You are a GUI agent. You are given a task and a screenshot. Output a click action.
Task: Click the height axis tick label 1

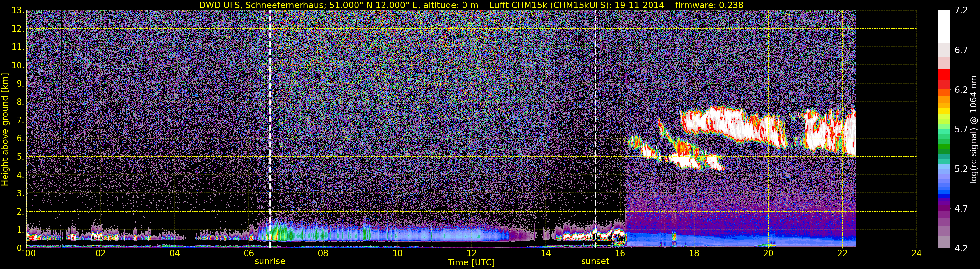pos(20,230)
